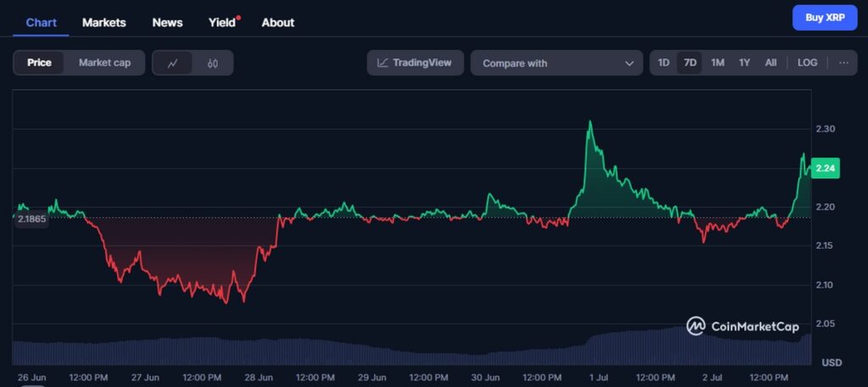
Task: Open the Chart tab
Action: [x=41, y=23]
